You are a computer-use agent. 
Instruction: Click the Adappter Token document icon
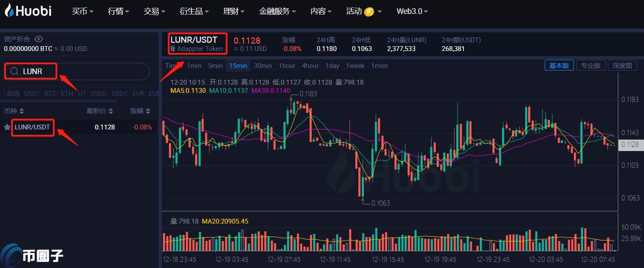[173, 49]
